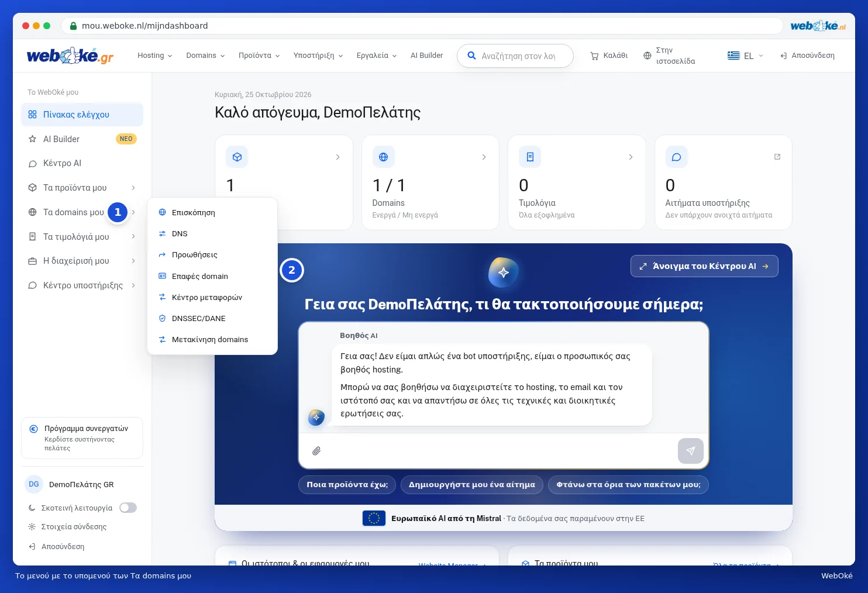This screenshot has height=593, width=868.
Task: Click Άνοιγμα του Κέντρου AI button
Action: (x=704, y=266)
